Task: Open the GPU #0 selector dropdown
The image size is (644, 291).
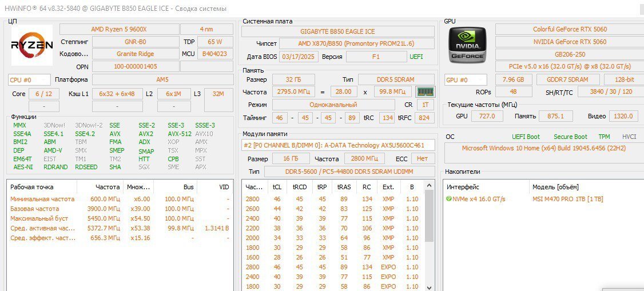Action: click(x=466, y=80)
